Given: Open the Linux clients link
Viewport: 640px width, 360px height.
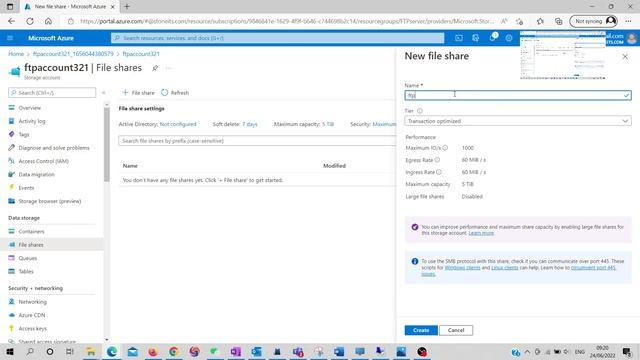Looking at the screenshot, I should [x=504, y=268].
